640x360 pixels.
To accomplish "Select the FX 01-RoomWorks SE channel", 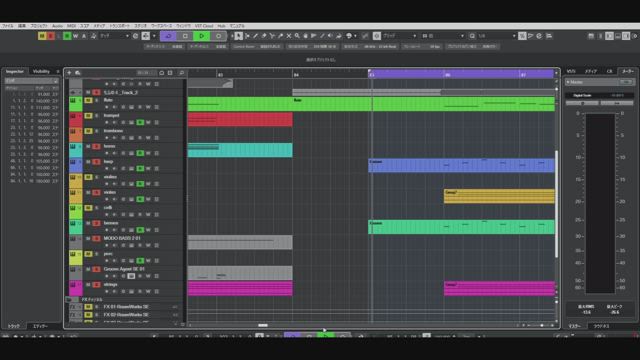I will (126, 307).
